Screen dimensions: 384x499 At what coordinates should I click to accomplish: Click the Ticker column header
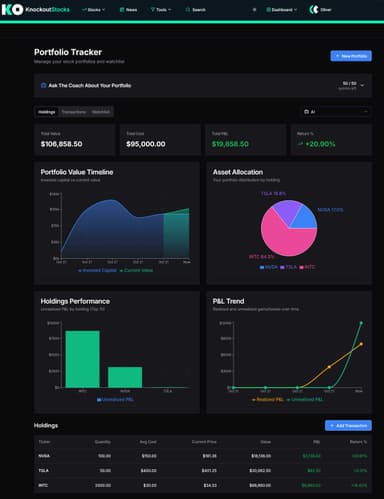click(44, 442)
